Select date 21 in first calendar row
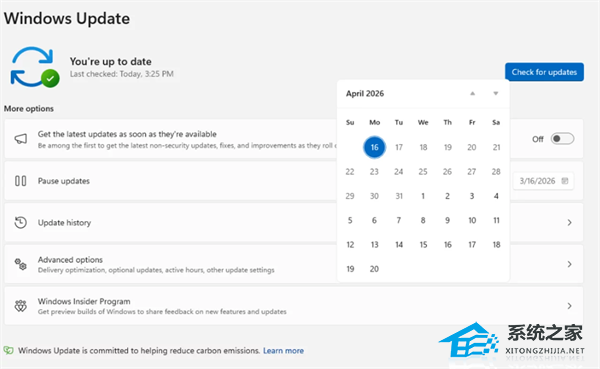Viewport: 600px width, 369px height. coord(496,147)
